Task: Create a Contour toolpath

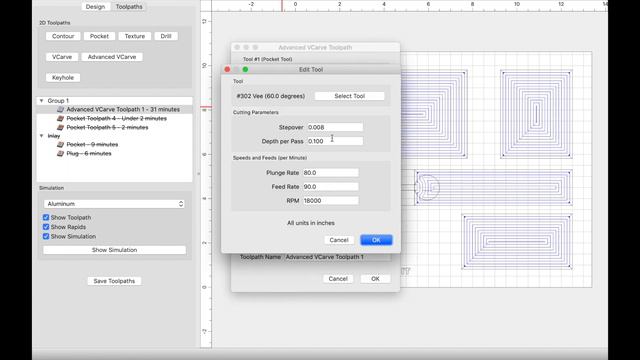Action: click(x=63, y=36)
